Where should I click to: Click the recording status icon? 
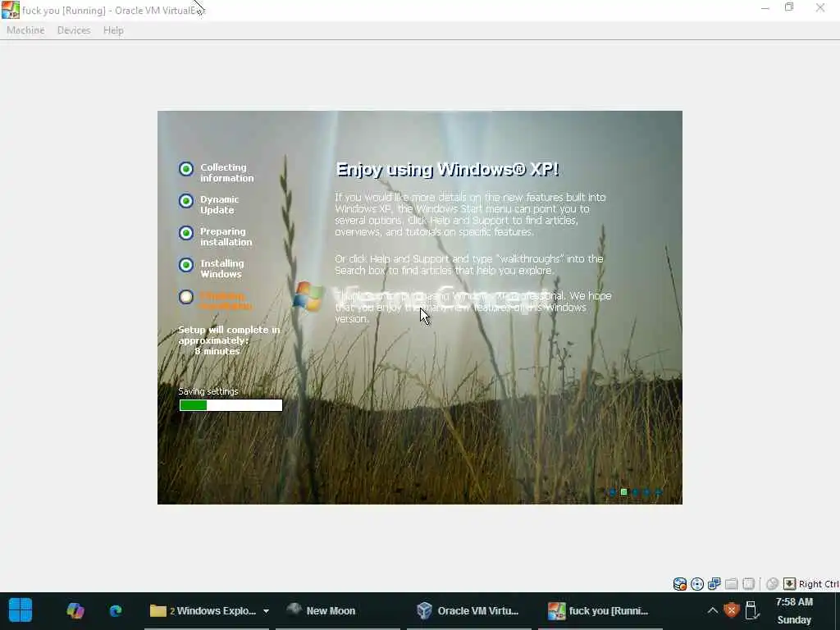coord(772,584)
